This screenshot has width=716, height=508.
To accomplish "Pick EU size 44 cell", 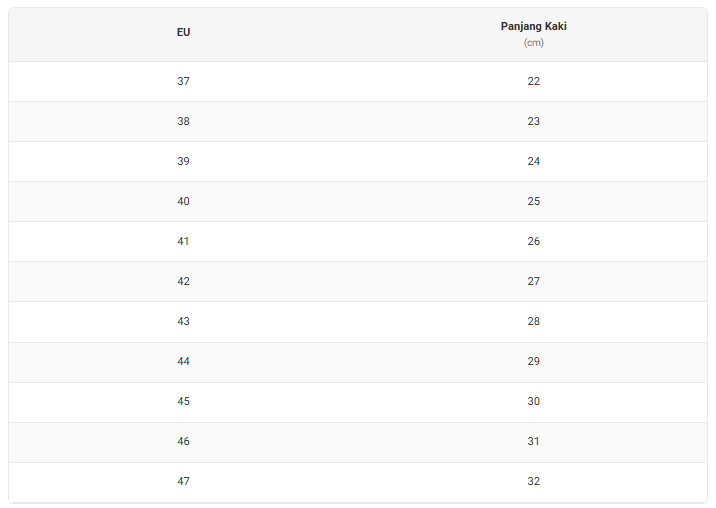I will pos(184,361).
